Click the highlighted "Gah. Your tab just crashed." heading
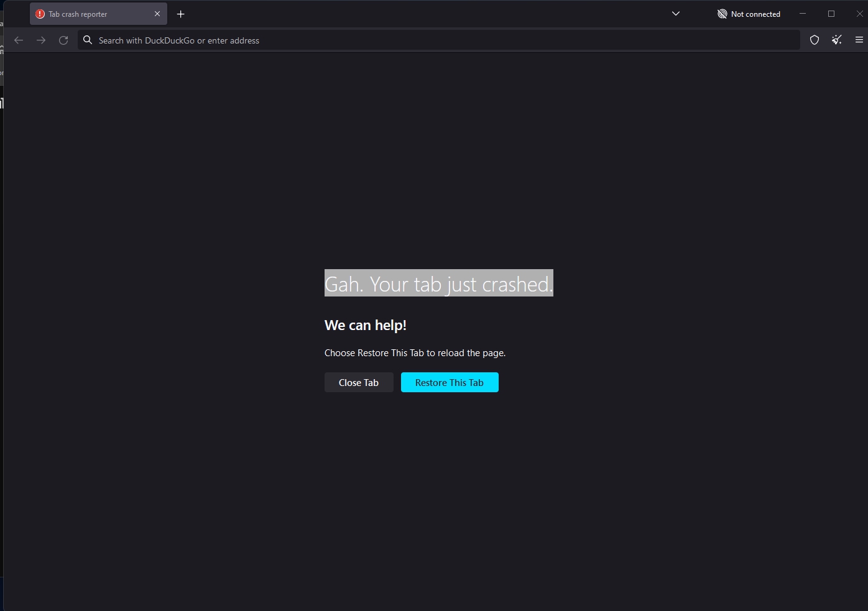 (438, 283)
